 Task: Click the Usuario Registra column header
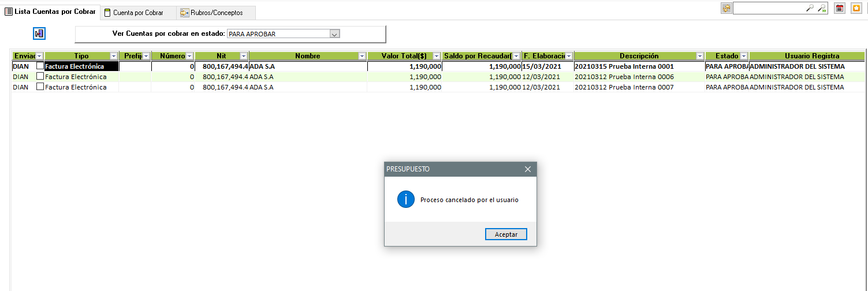tap(807, 56)
